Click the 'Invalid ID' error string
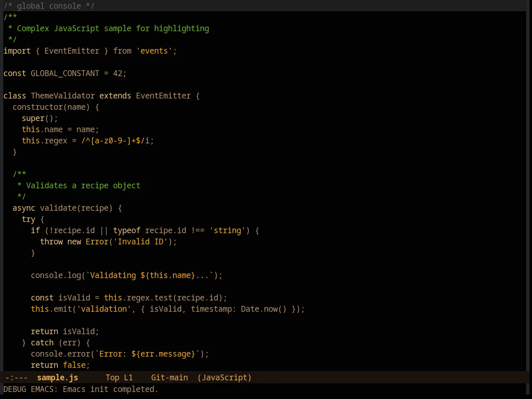Image resolution: width=532 pixels, height=399 pixels. 140,241
